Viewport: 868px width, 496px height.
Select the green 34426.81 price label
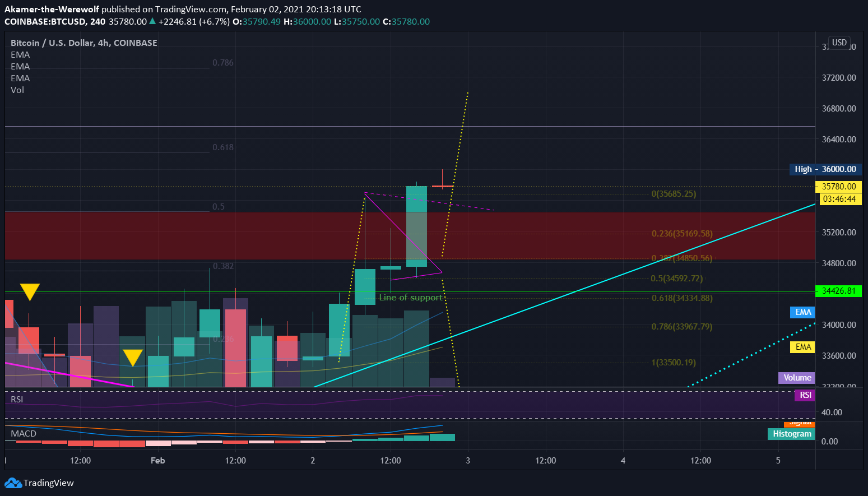click(839, 291)
